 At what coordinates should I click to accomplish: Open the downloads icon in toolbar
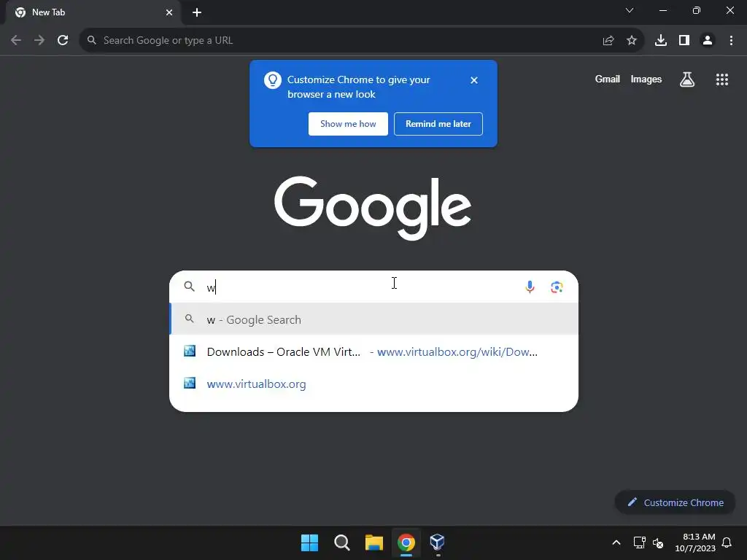tap(661, 41)
